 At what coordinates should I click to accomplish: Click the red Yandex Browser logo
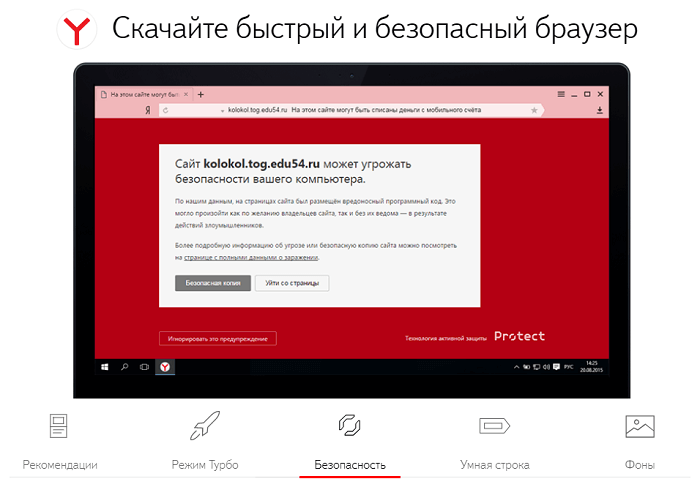pos(77,29)
